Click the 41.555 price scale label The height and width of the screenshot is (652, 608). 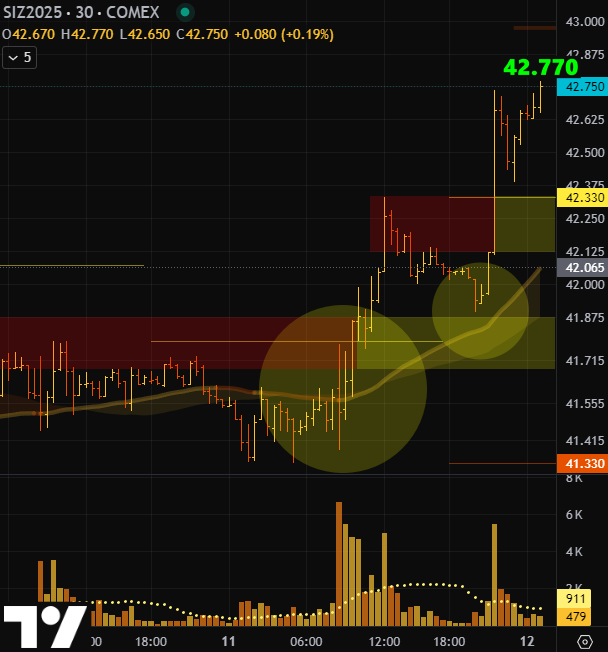[x=585, y=403]
